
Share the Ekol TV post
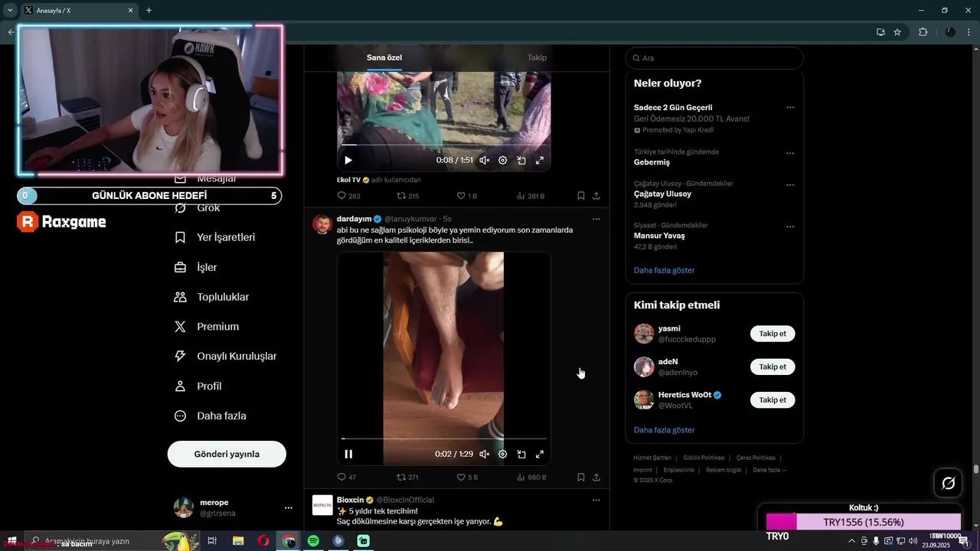596,196
